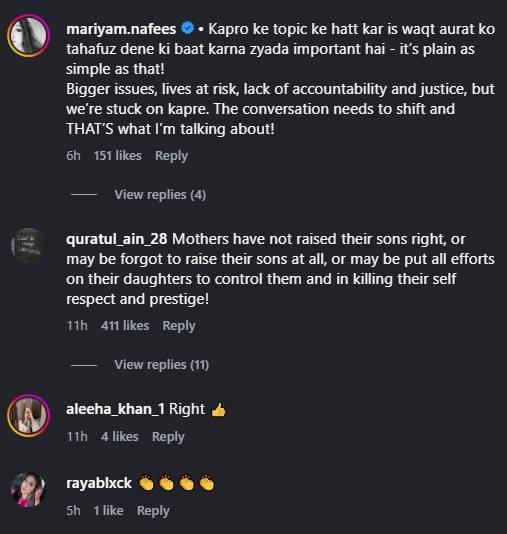View the 4 likes on aleeha_khan_1 comment

[x=120, y=437]
